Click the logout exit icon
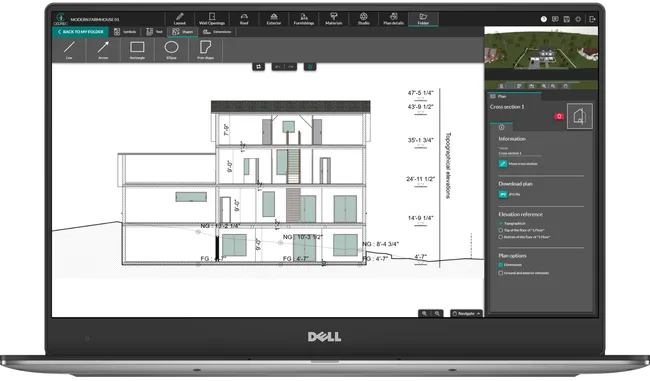The height and width of the screenshot is (381, 650). (x=592, y=19)
